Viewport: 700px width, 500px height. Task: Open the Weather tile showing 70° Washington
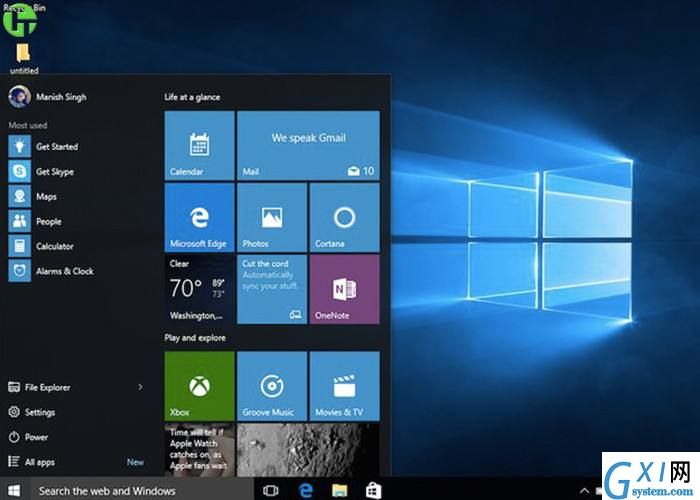[200, 289]
